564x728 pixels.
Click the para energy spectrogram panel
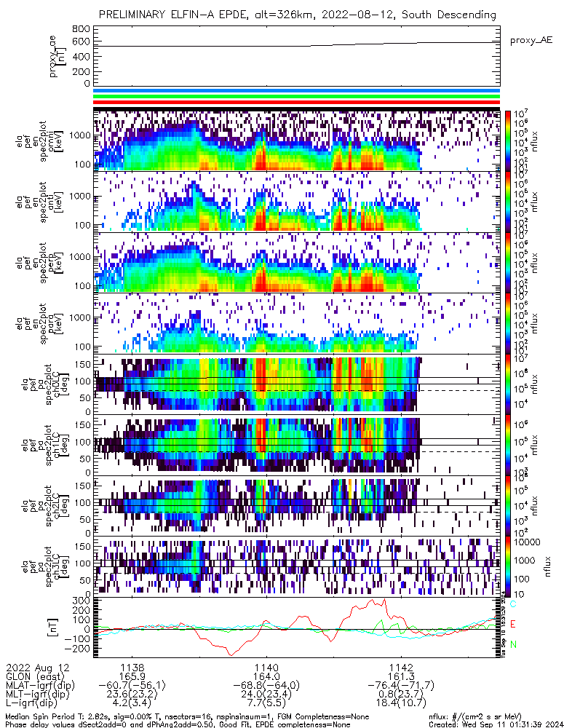(297, 323)
